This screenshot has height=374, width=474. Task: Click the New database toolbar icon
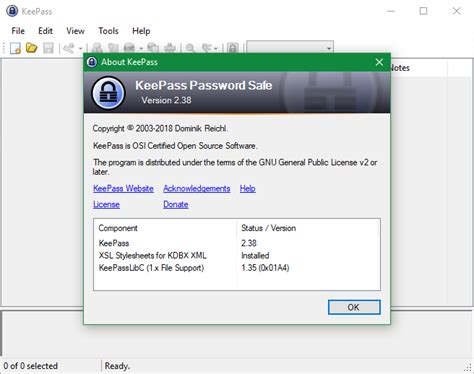pyautogui.click(x=15, y=48)
